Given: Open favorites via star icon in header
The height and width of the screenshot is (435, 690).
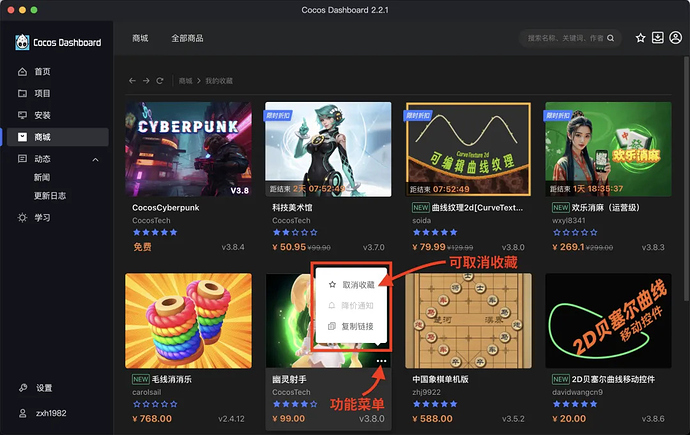Looking at the screenshot, I should (x=640, y=38).
